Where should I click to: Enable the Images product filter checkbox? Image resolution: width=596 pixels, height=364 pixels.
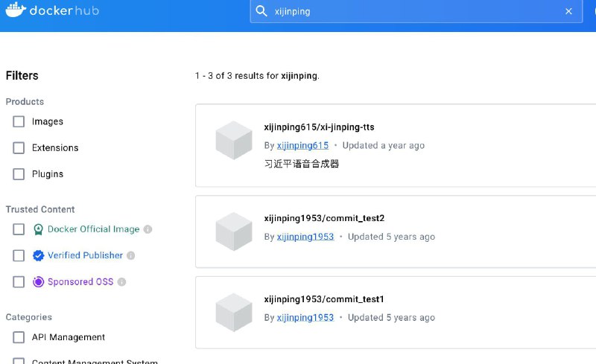point(19,121)
